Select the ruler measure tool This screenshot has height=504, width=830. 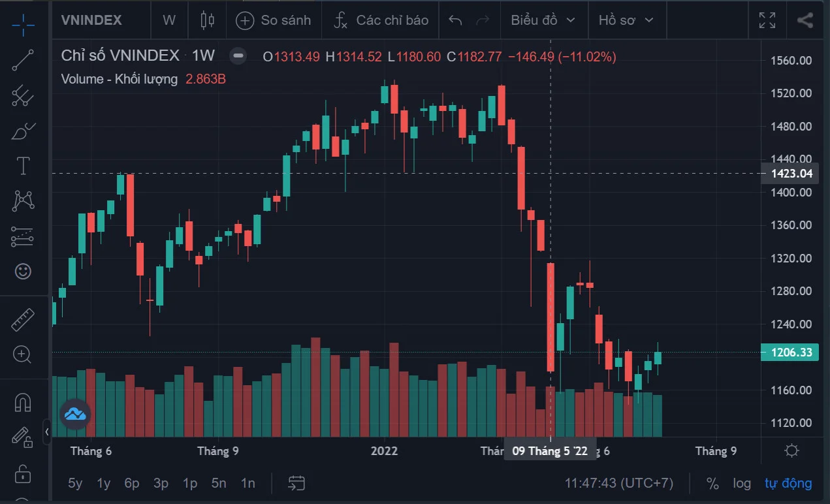coord(23,319)
